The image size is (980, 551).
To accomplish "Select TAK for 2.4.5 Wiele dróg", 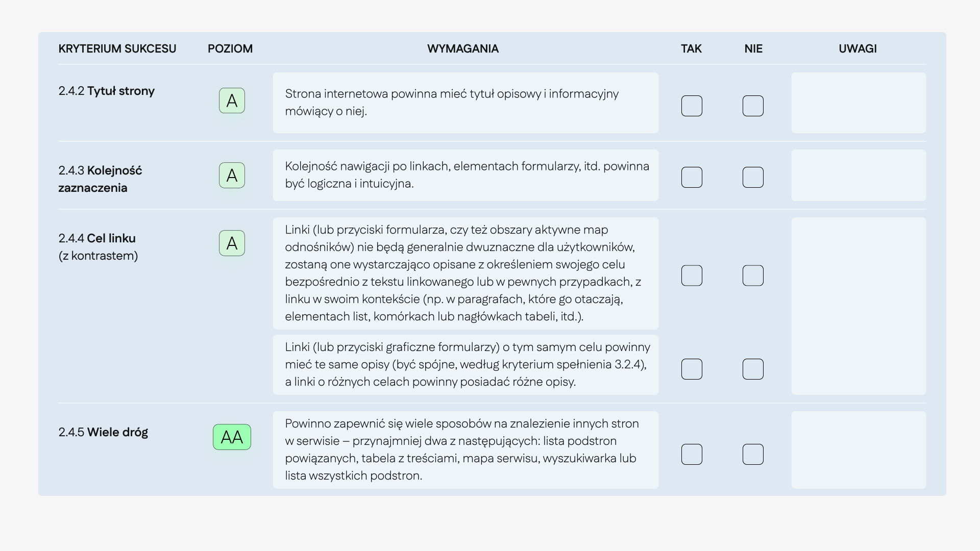I will [692, 455].
